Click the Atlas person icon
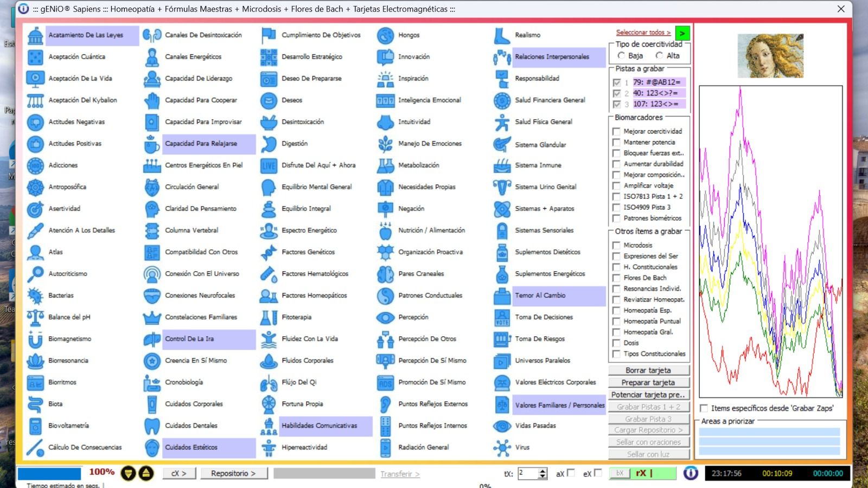 tap(35, 252)
